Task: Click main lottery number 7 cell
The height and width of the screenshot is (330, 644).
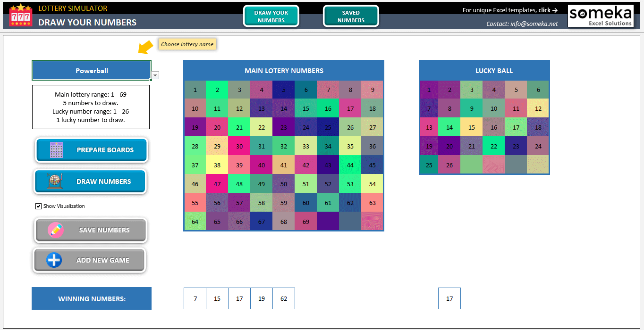Action: (328, 90)
